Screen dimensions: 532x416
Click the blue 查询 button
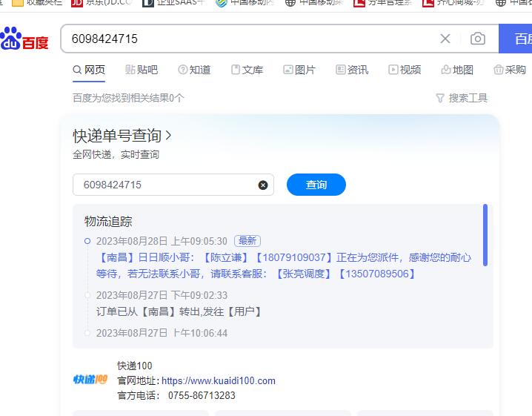(x=316, y=185)
